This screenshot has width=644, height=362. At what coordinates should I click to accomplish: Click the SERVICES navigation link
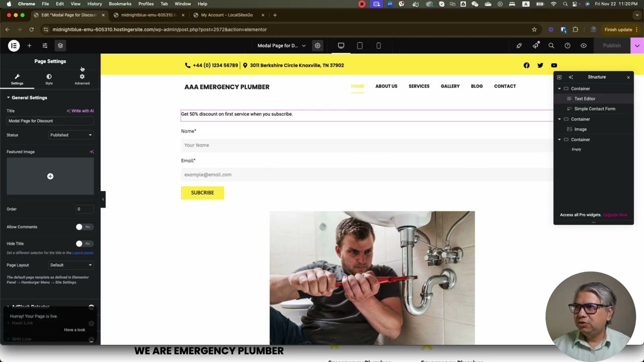click(419, 86)
